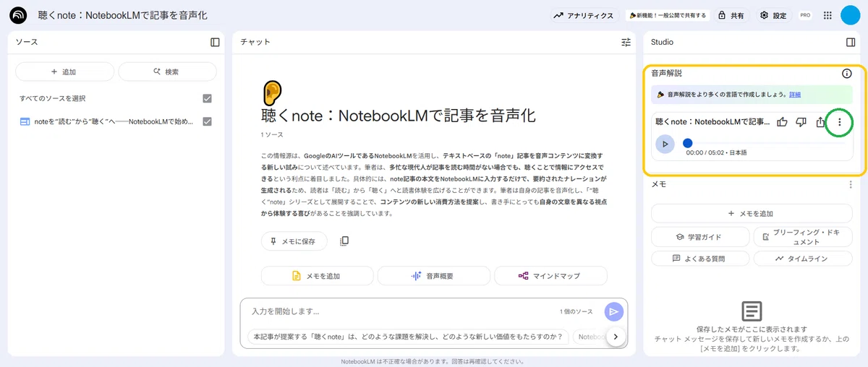Open 設定 settings
This screenshot has height=367, width=868.
[x=773, y=15]
